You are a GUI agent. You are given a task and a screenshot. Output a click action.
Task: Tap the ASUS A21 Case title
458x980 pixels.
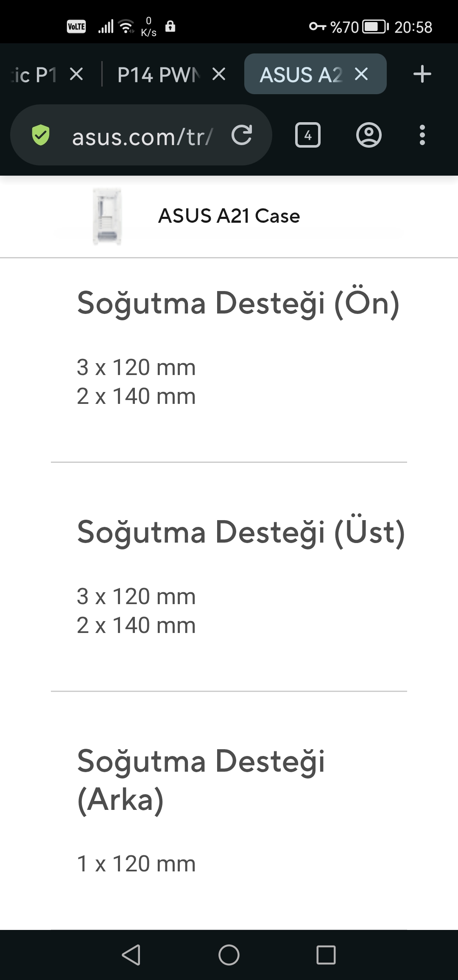(x=229, y=216)
